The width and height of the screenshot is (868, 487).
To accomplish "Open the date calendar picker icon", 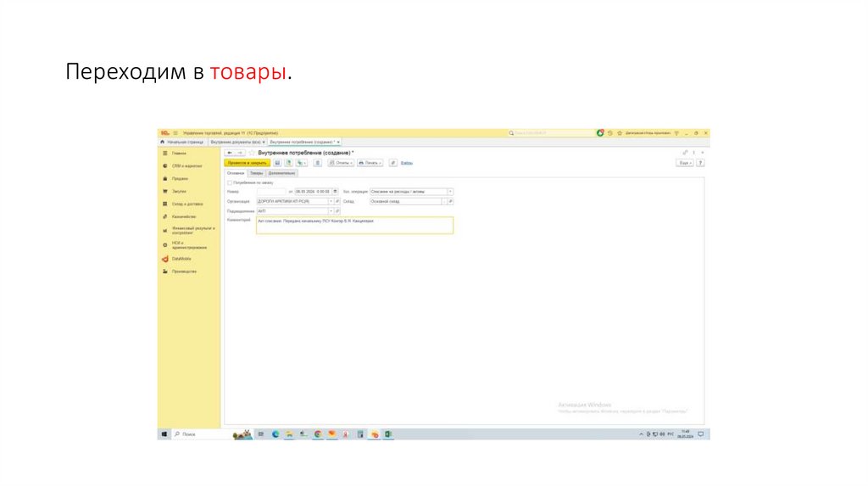I will [335, 192].
